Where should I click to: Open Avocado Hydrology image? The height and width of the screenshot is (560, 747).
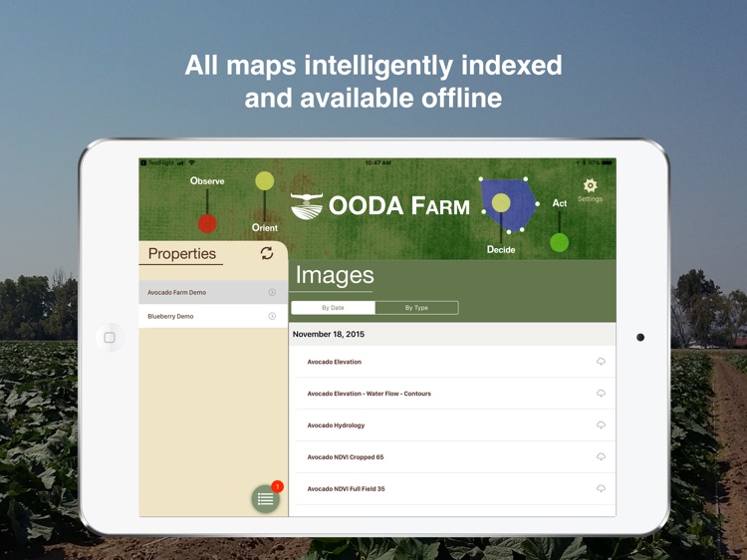[x=452, y=425]
